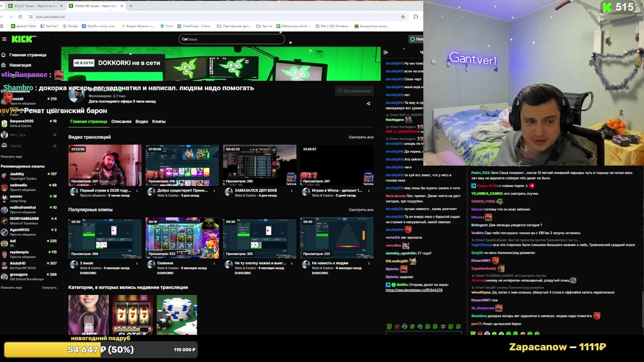Viewport: 644px width, 362px height.
Task: Open options dots for 'Не ту кнопку нажал' clip
Action: (292, 263)
